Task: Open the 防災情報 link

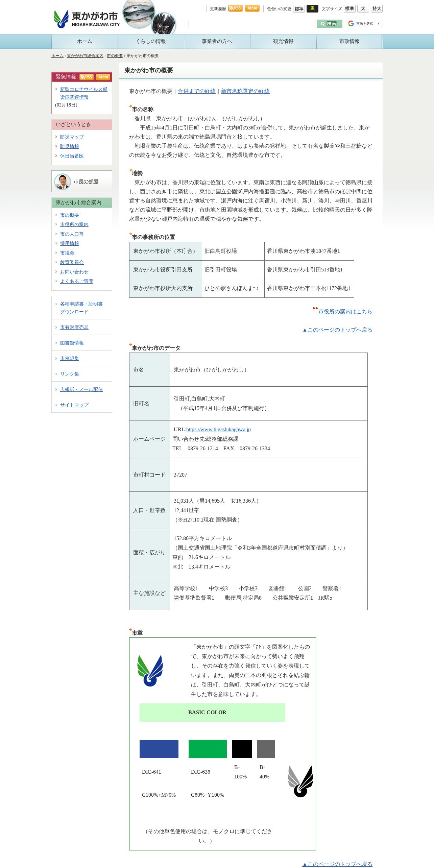Action: tap(70, 146)
